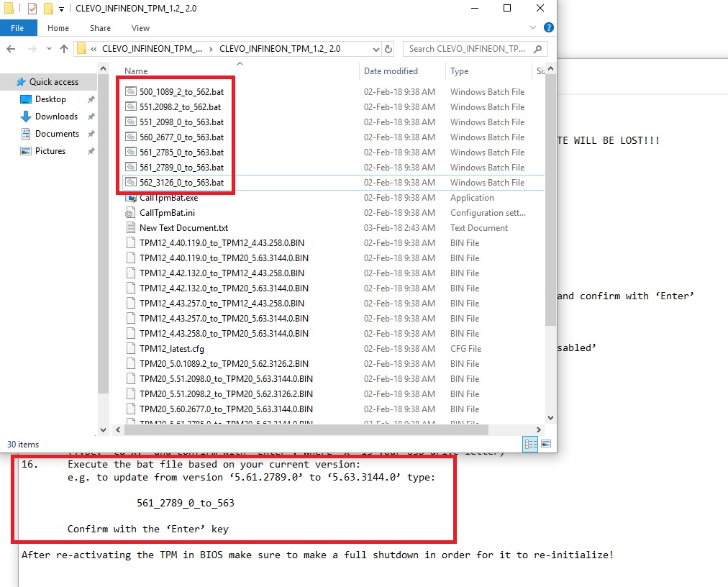Open the File menu

pos(18,28)
